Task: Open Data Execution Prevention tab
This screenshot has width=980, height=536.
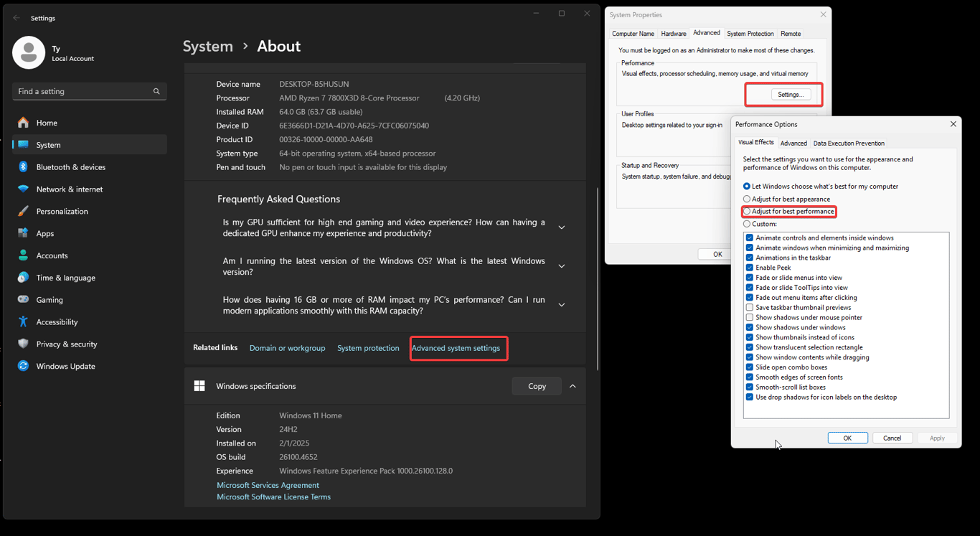Action: click(x=849, y=144)
